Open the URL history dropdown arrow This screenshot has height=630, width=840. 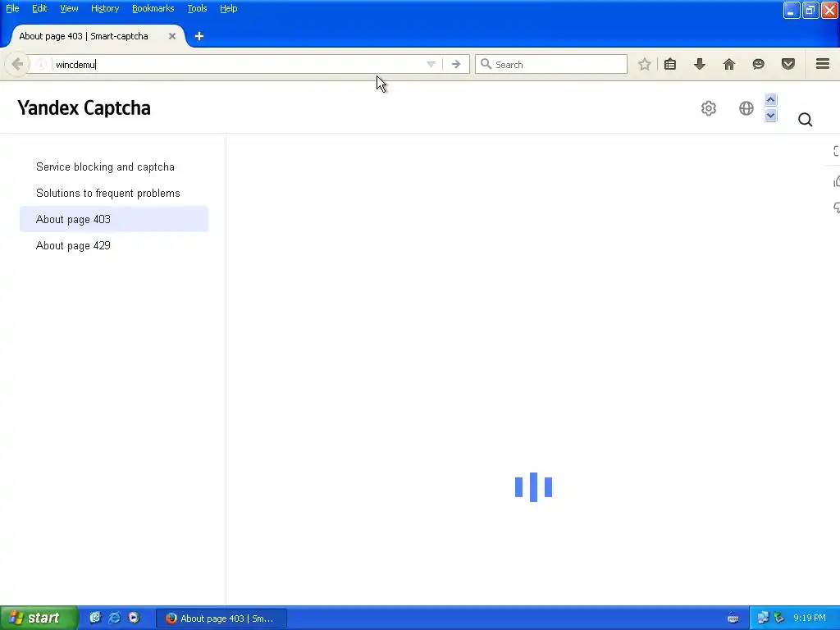[x=431, y=64]
